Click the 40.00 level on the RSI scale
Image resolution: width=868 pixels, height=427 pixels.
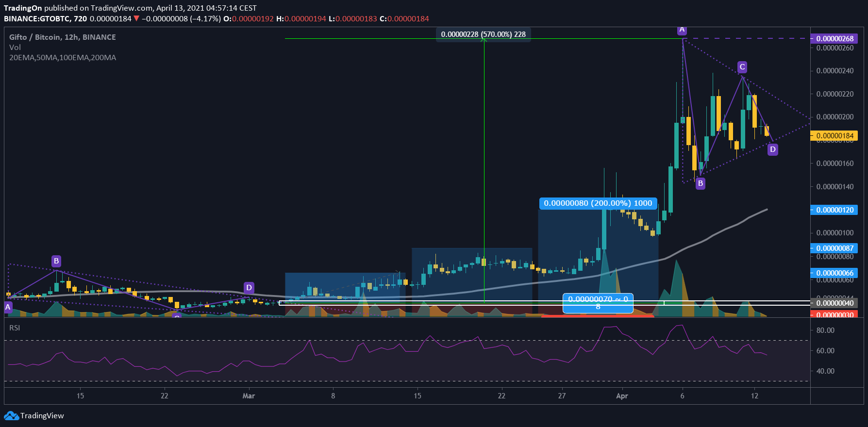click(x=825, y=371)
